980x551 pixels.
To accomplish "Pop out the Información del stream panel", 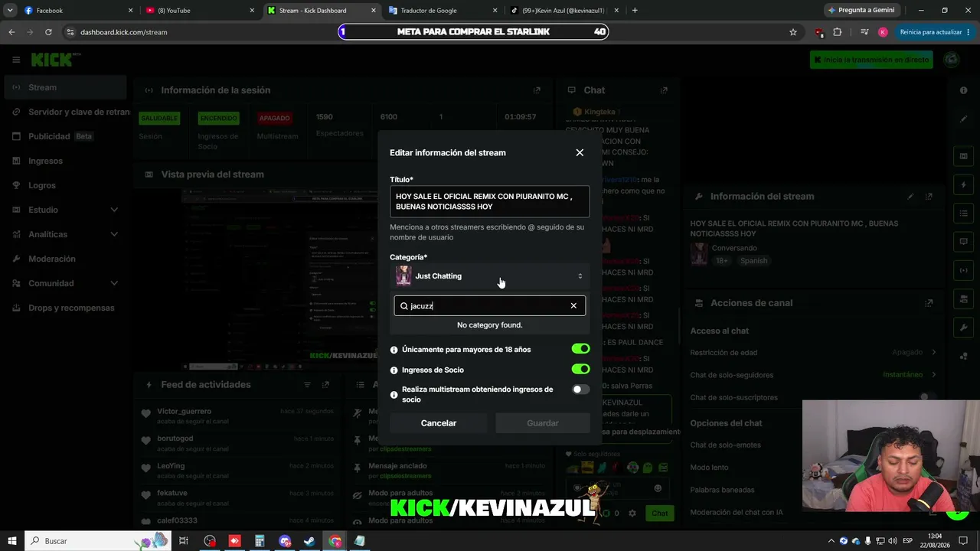I will click(x=929, y=196).
